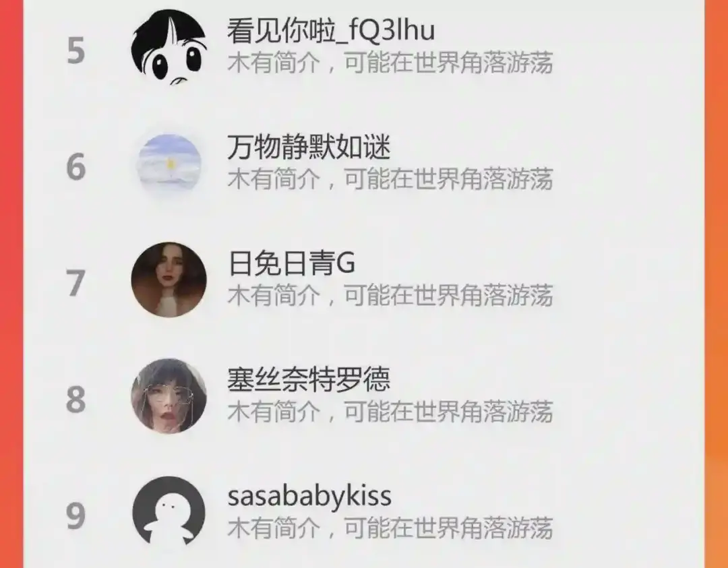The width and height of the screenshot is (728, 568).
Task: Click bio text under 看见你啦_fQ3lhu
Action: pos(390,63)
